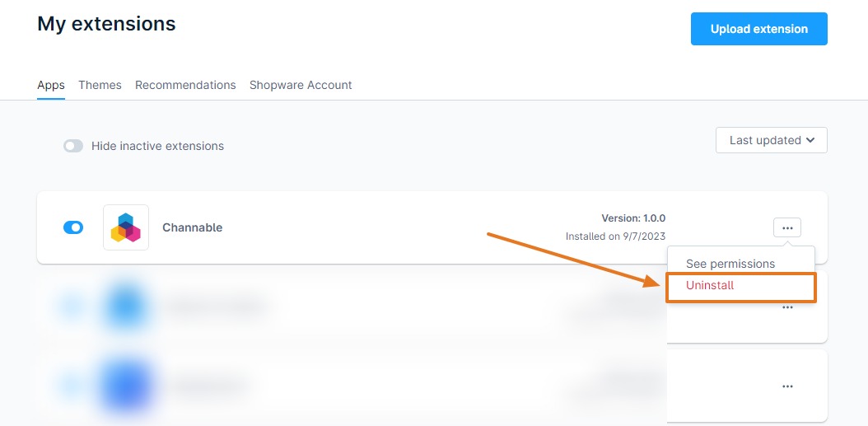868x426 pixels.
Task: Click the blurred third extension's logo
Action: tap(126, 386)
